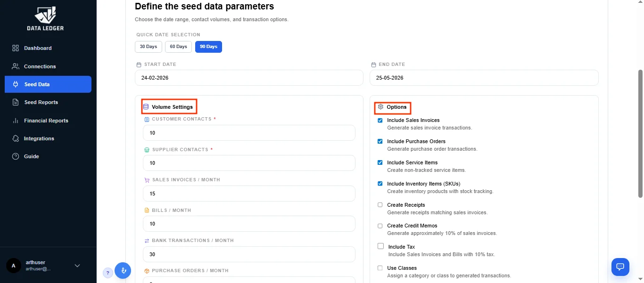Image resolution: width=644 pixels, height=283 pixels.
Task: Enable the Create Credit Memos checkbox
Action: [380, 226]
